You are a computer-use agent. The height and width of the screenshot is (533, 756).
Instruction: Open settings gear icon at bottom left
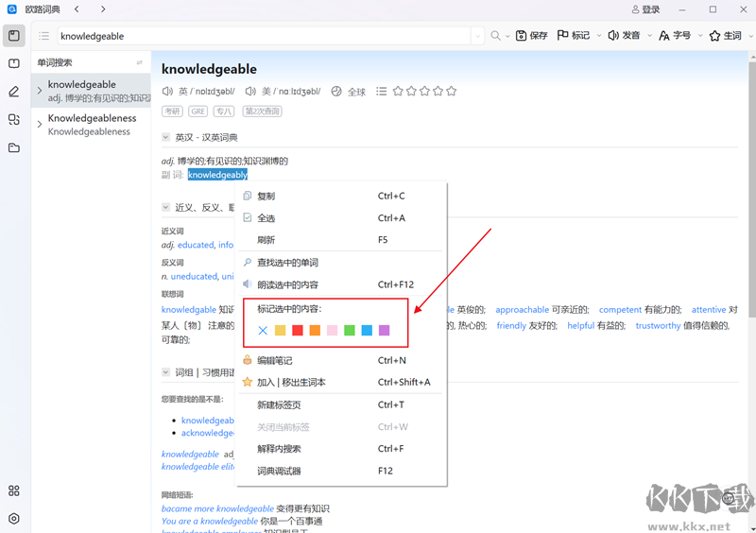[x=14, y=519]
